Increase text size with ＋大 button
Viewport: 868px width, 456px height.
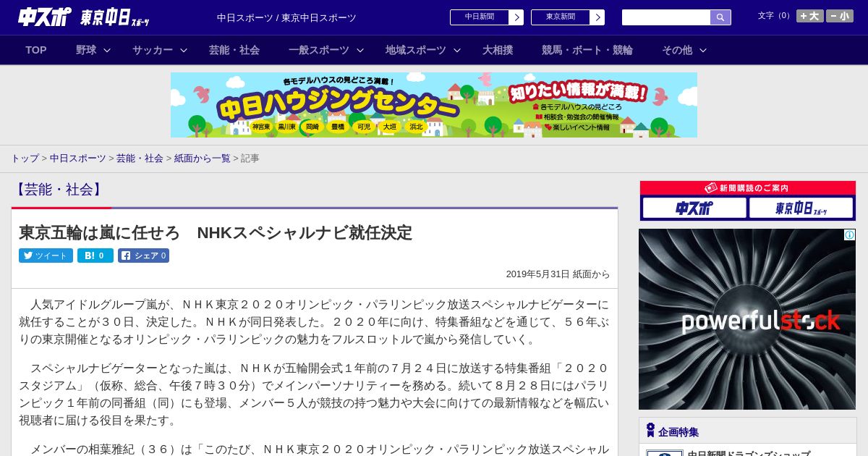pos(810,16)
